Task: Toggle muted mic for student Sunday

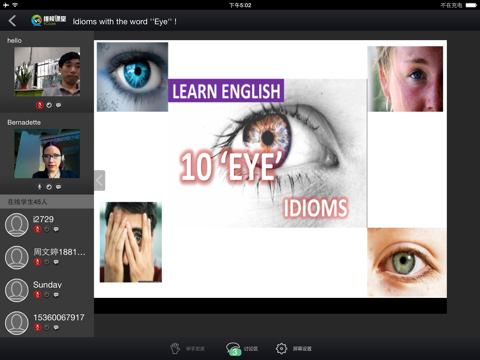Action: pyautogui.click(x=37, y=294)
